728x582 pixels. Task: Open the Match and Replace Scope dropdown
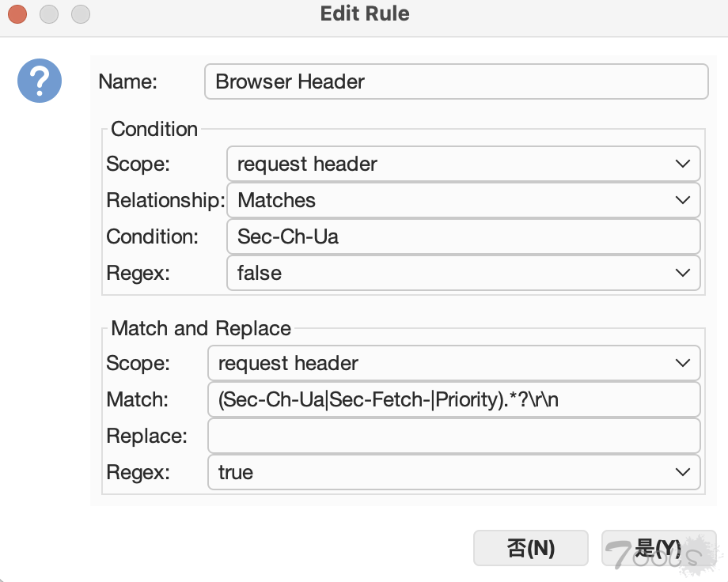click(x=453, y=363)
